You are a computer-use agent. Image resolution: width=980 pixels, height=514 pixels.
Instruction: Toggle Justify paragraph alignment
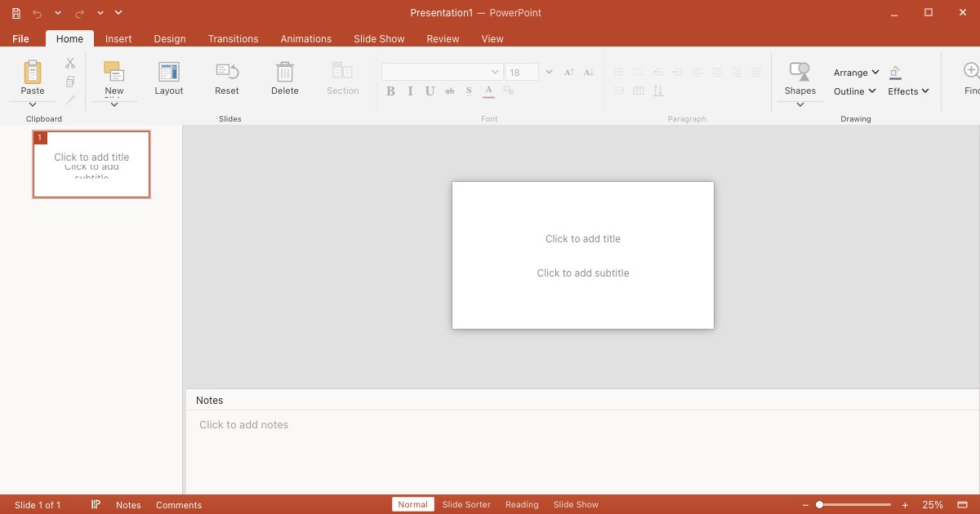[x=755, y=72]
